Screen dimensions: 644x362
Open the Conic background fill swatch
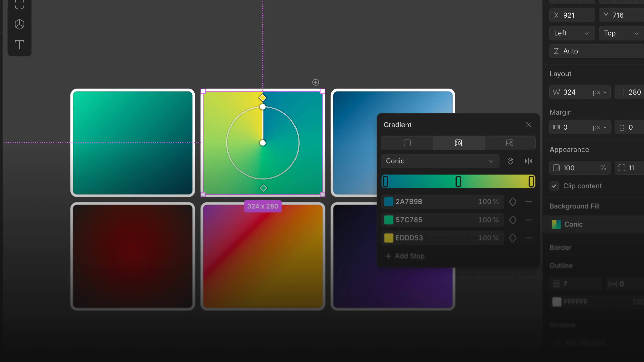pos(556,224)
